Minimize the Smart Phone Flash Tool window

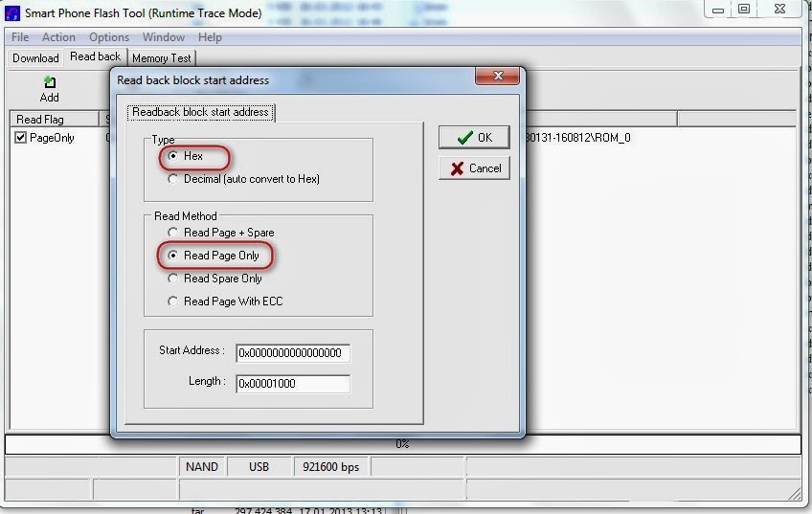click(x=718, y=10)
